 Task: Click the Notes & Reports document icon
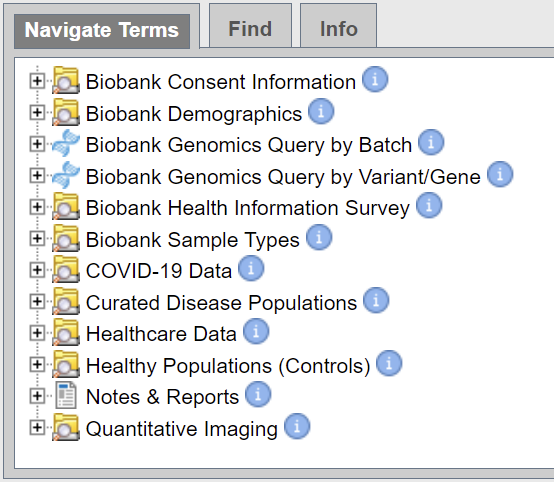[x=66, y=395]
